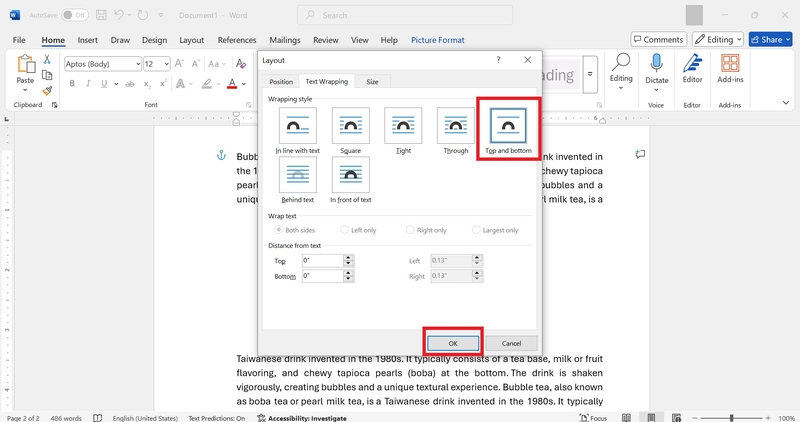The width and height of the screenshot is (800, 422).
Task: Open the Picture Format ribbon tab
Action: point(438,40)
